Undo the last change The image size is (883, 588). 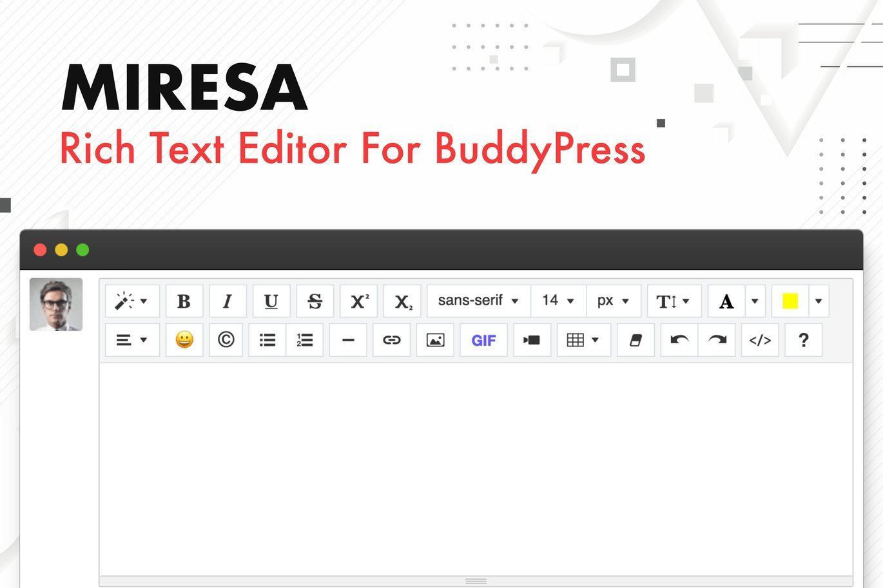(x=679, y=340)
